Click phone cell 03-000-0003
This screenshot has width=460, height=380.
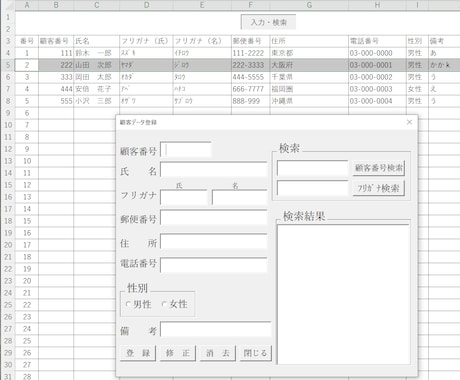pos(377,89)
